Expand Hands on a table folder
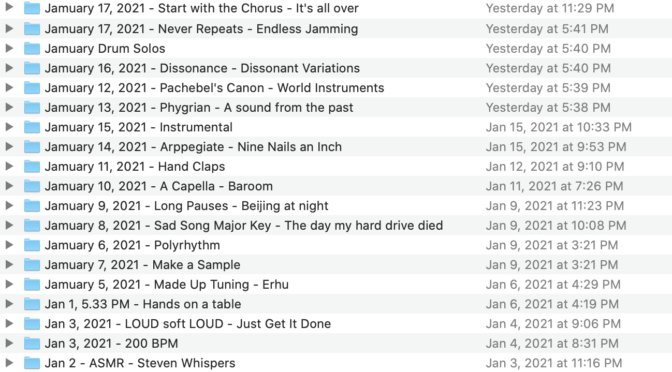This screenshot has width=672, height=372. 9,304
